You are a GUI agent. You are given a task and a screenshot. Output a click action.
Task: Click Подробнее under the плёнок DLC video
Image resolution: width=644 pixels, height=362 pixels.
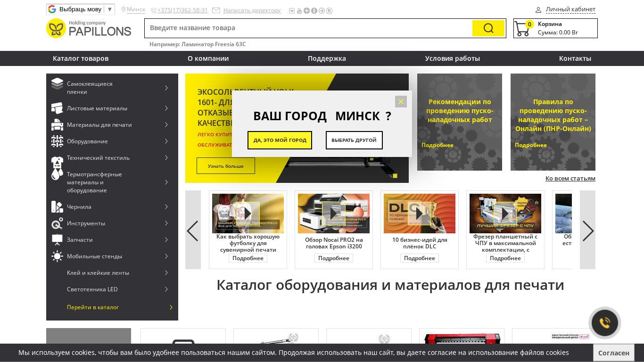[x=420, y=258]
